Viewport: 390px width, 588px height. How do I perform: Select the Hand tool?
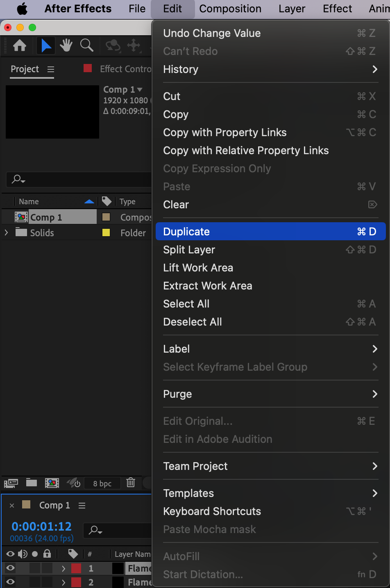coord(66,45)
